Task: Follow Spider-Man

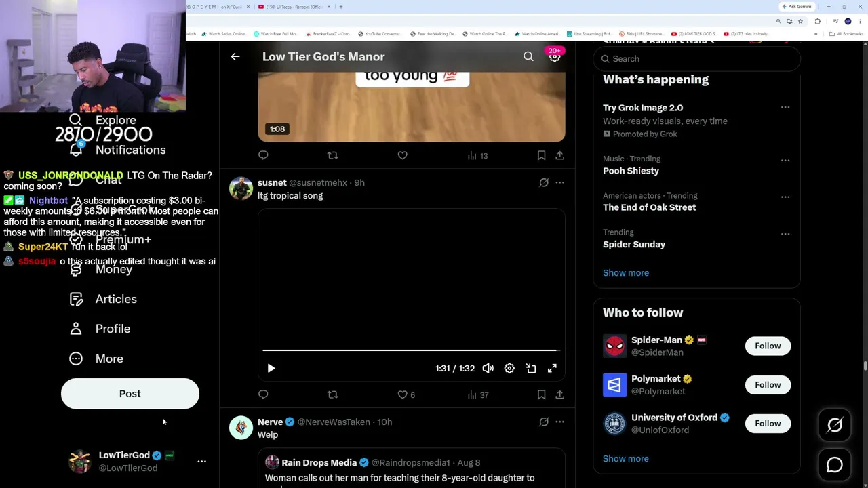Action: click(x=768, y=346)
